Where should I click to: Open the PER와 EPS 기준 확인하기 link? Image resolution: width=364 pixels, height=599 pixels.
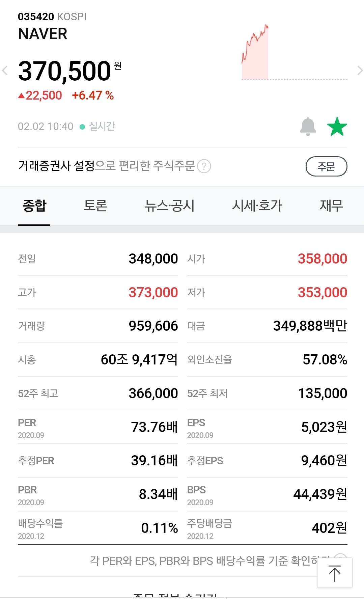(209, 561)
